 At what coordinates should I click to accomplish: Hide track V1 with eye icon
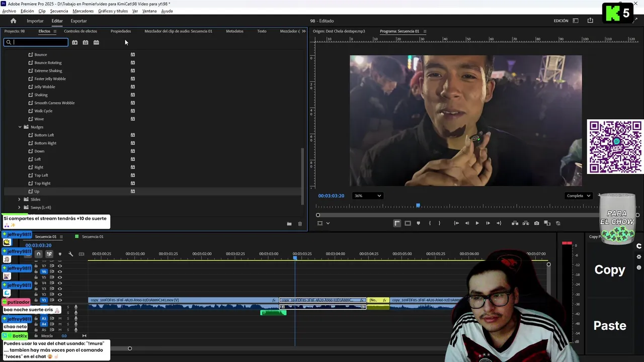click(x=60, y=300)
